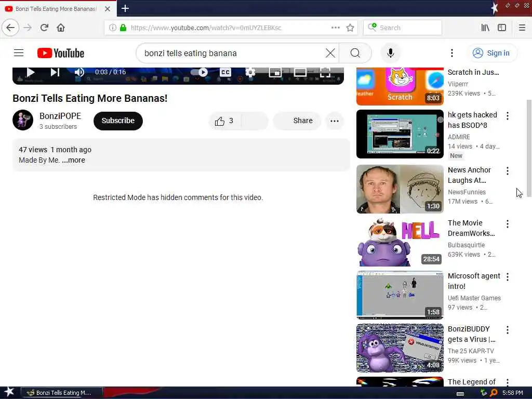Open page actions three-dot menu in address bar
532x399 pixels.
click(x=335, y=28)
